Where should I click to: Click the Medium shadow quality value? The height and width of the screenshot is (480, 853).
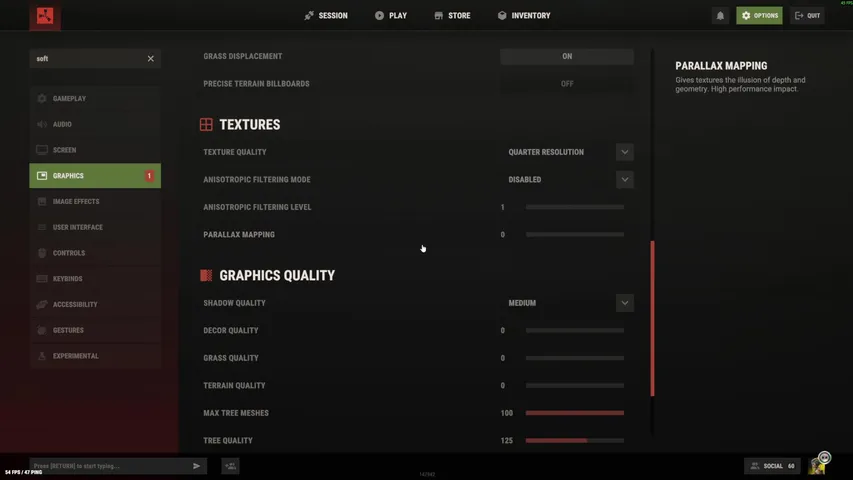point(522,303)
